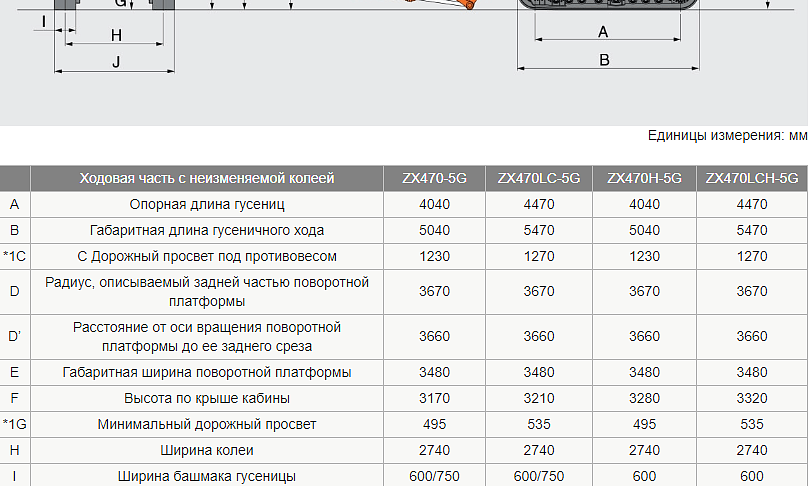
Task: Click the ZX470LCH-5G column header
Action: click(x=752, y=178)
